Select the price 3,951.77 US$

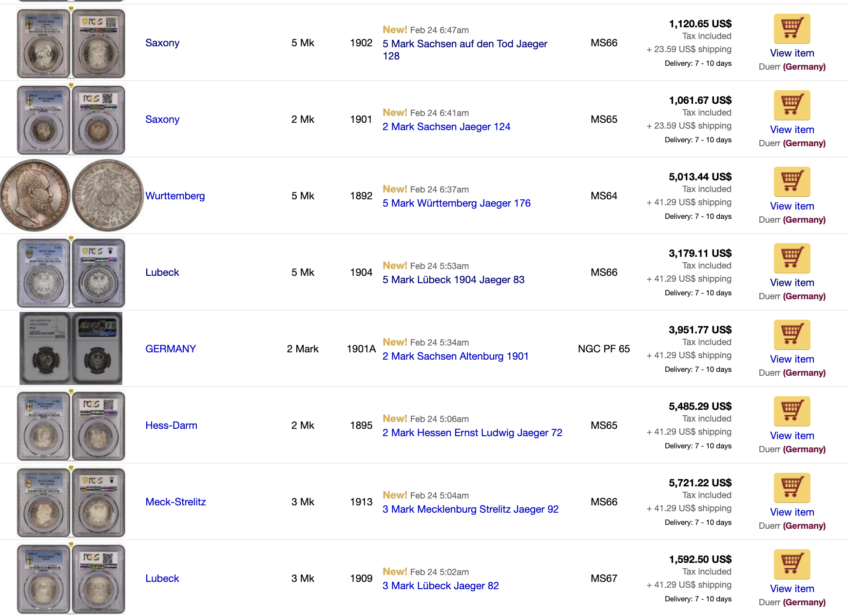700,330
